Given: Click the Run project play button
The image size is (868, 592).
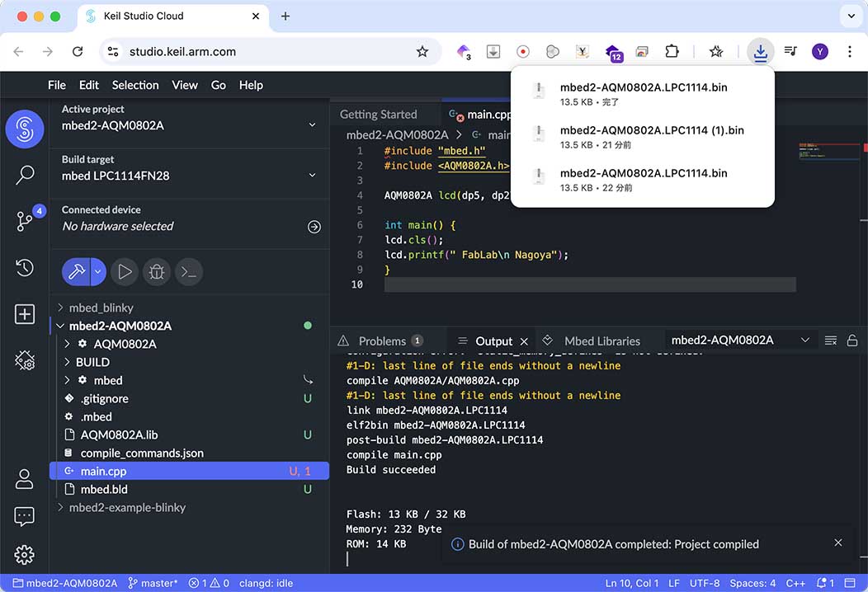Looking at the screenshot, I should click(x=125, y=271).
